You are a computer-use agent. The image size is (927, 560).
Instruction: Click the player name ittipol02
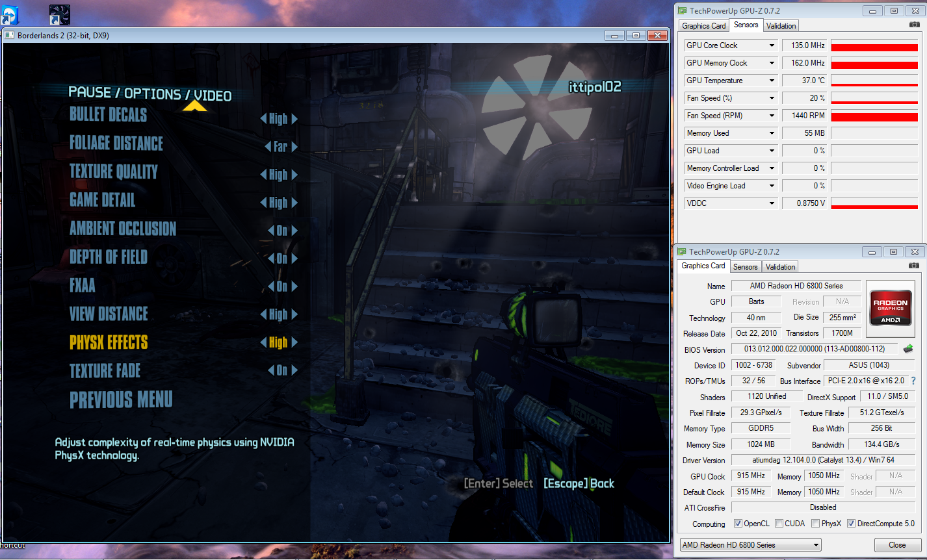point(595,86)
